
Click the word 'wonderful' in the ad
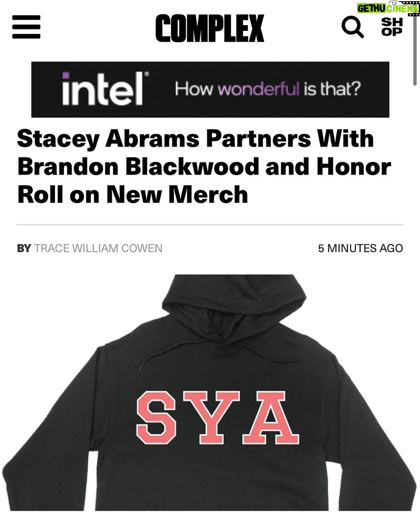pyautogui.click(x=259, y=89)
